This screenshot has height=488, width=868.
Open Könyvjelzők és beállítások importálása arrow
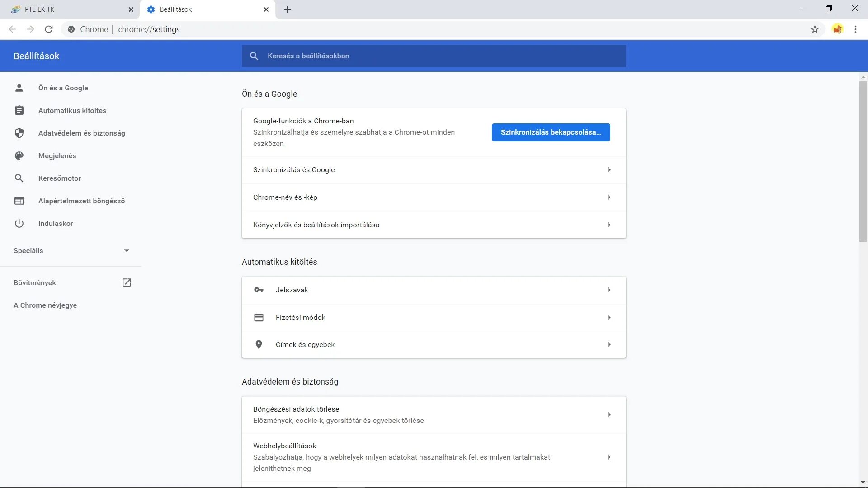click(609, 225)
